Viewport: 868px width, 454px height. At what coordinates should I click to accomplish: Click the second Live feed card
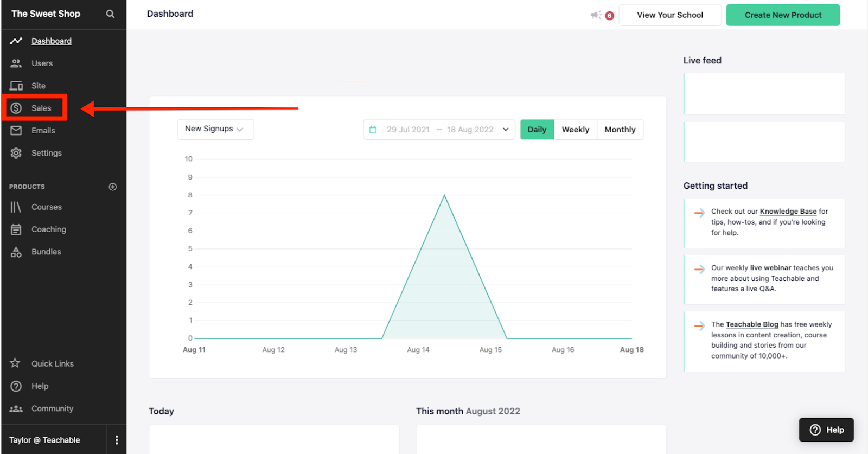click(x=764, y=142)
